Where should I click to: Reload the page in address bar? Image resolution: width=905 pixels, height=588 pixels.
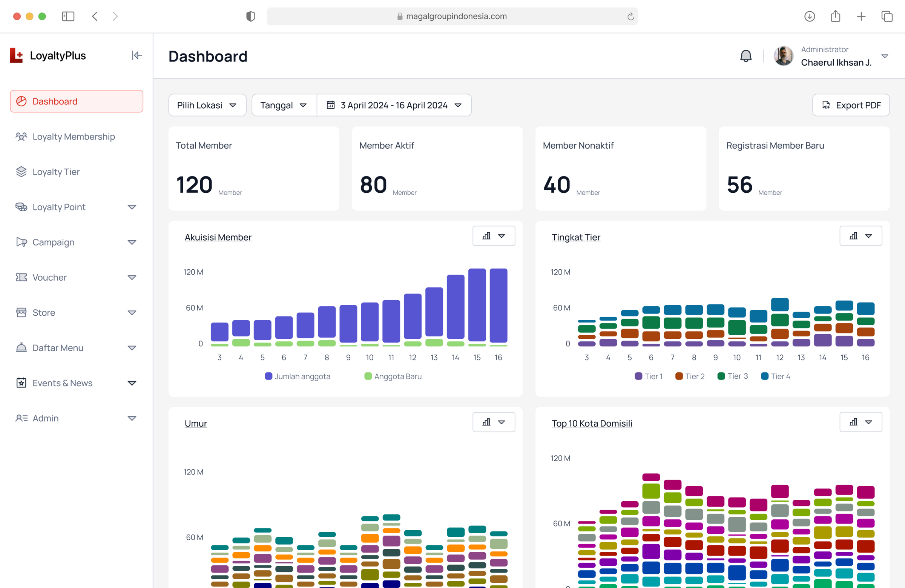coord(630,16)
